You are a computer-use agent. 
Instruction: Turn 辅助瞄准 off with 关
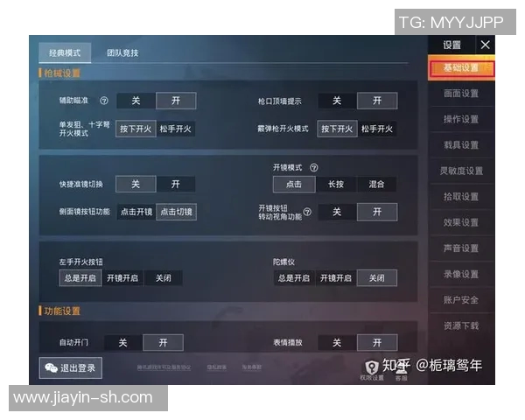point(136,101)
